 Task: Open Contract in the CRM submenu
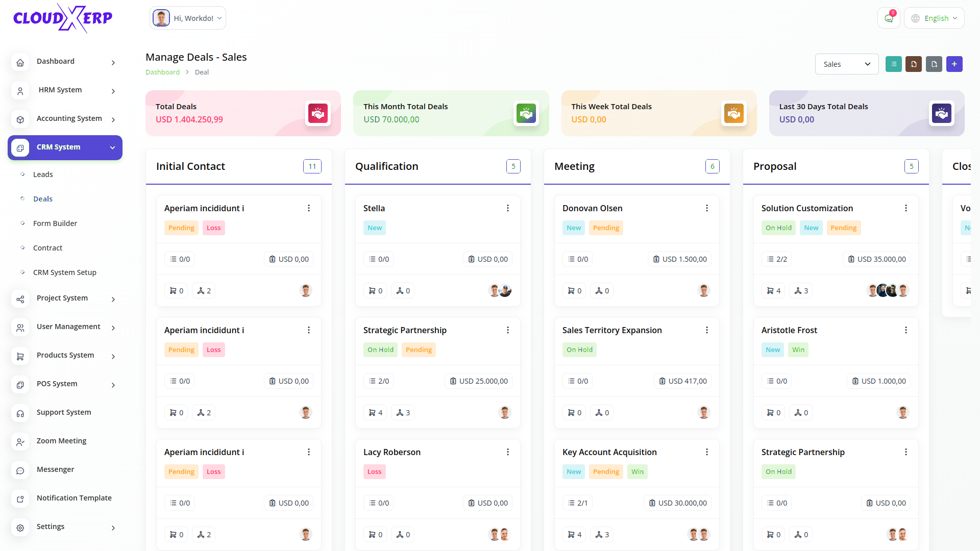(47, 248)
